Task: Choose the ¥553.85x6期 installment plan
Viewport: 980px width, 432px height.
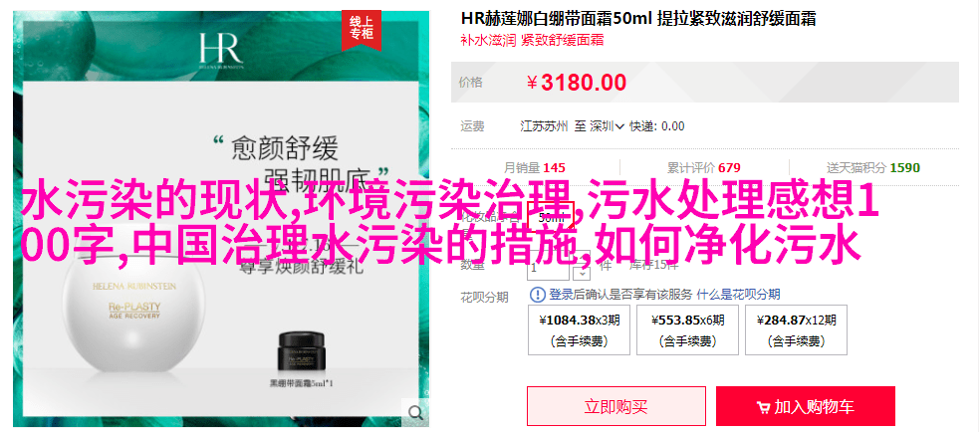Action: [x=687, y=329]
